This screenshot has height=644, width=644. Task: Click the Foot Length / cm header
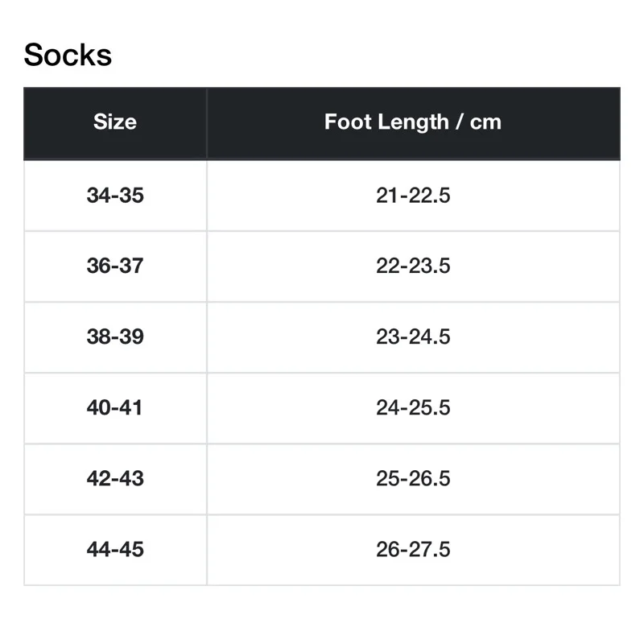413,122
